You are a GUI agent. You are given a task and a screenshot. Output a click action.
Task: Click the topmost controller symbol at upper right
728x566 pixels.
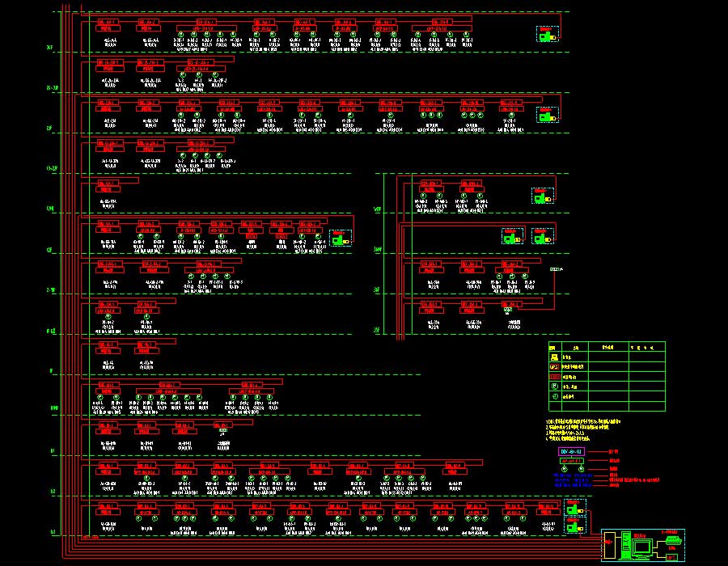click(x=548, y=34)
